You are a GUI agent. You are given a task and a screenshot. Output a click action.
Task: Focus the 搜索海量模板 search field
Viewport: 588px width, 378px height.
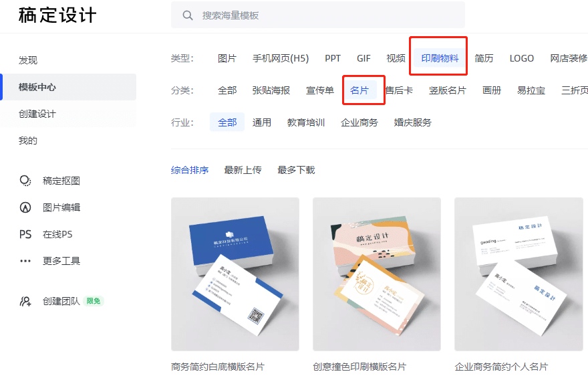pyautogui.click(x=317, y=15)
